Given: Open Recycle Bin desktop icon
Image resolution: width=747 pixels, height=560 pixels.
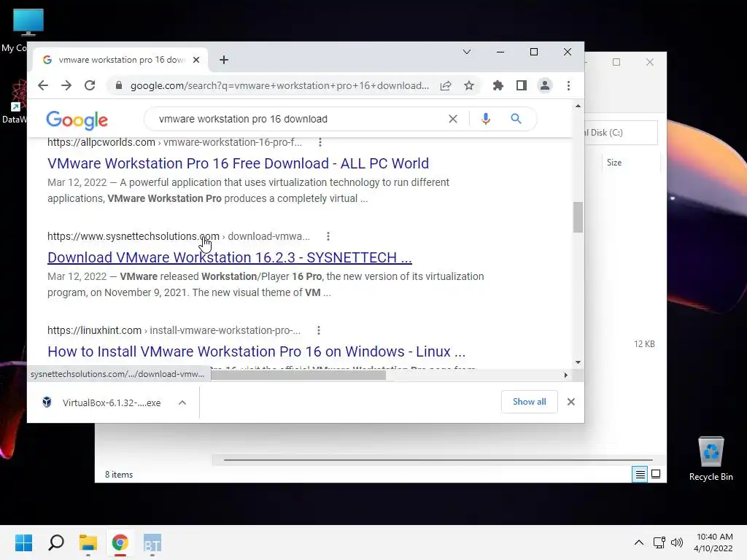Looking at the screenshot, I should pos(711,459).
